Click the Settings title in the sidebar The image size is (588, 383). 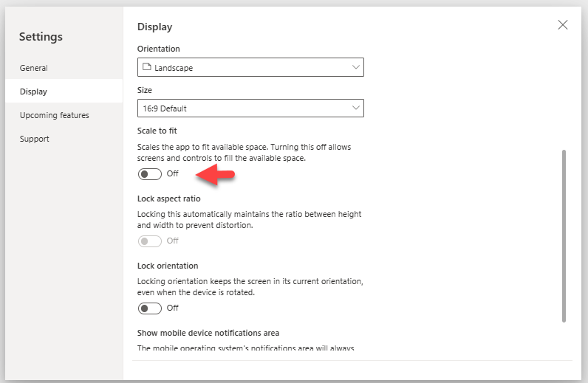[41, 37]
